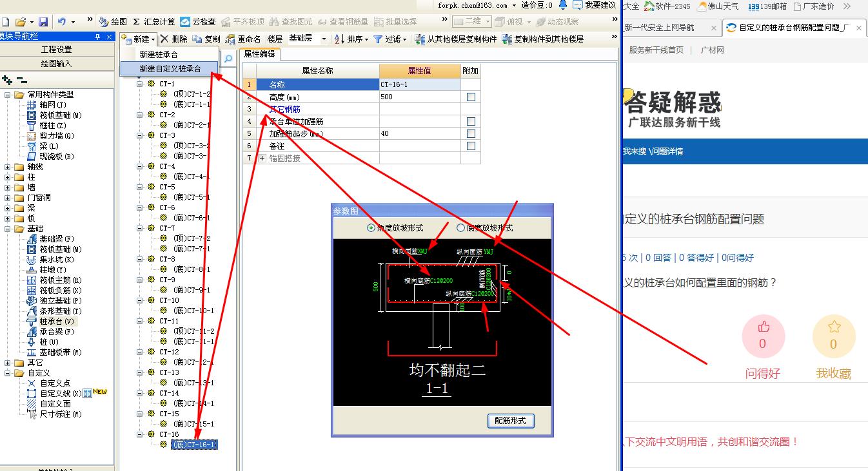Select 基础梁(F) under 基础

(x=51, y=239)
